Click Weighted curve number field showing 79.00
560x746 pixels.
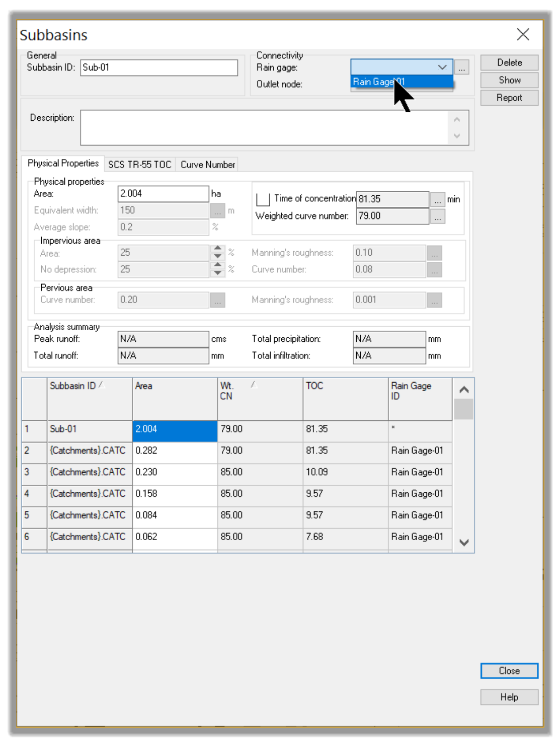392,216
